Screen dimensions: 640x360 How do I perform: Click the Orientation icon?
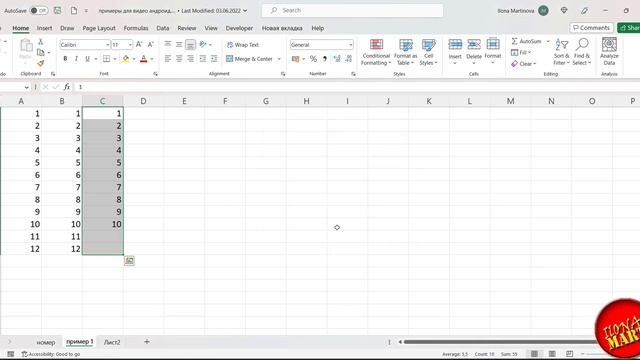coord(203,44)
